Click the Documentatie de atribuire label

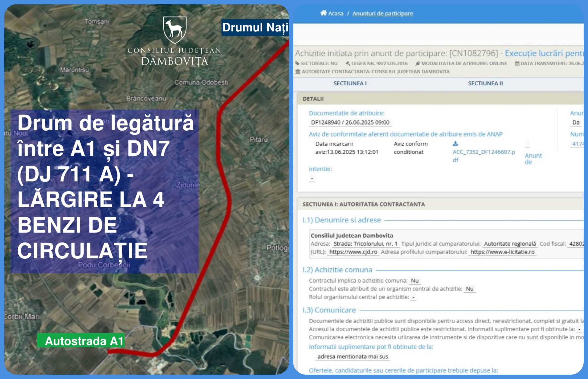[x=347, y=113]
